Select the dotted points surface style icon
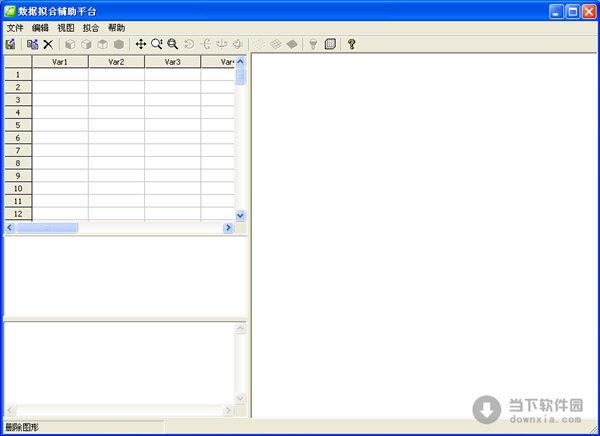The image size is (600, 436). [x=260, y=44]
